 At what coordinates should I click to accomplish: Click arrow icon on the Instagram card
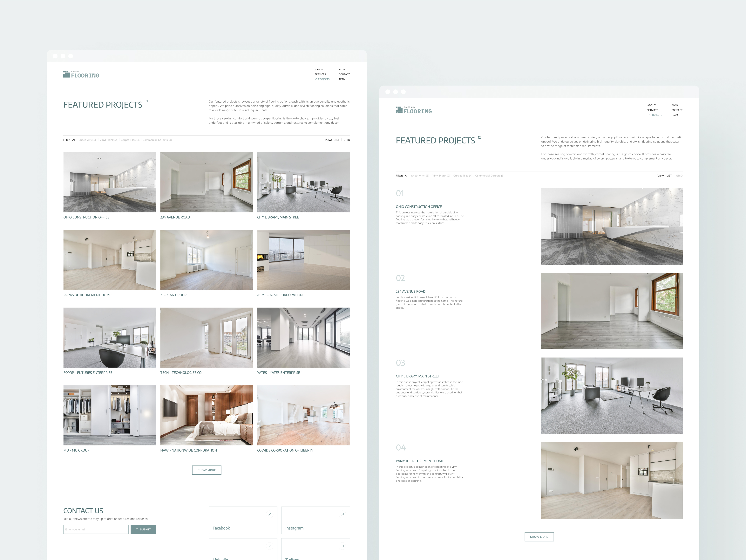342,514
